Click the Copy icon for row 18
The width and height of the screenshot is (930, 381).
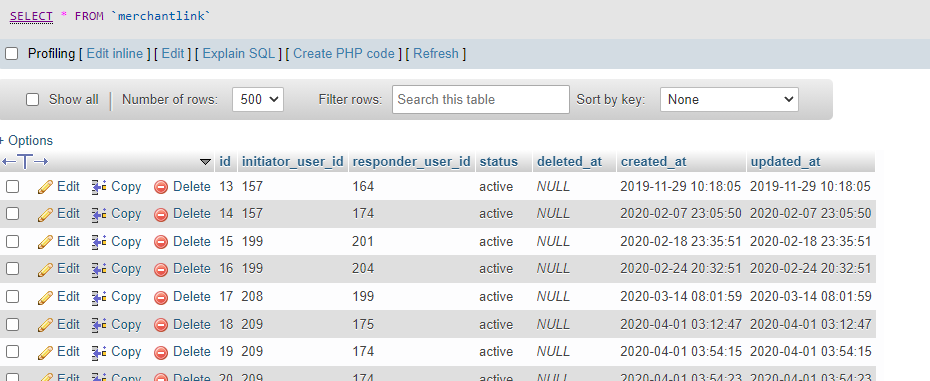(99, 325)
